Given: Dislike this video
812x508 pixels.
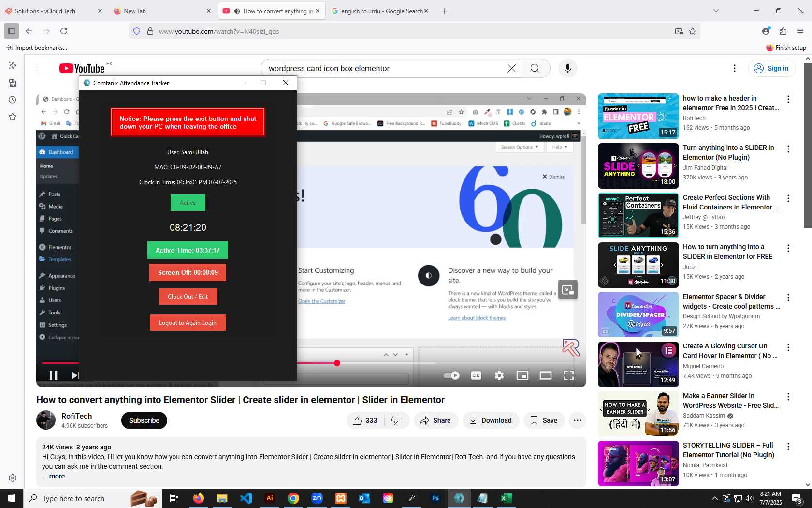Looking at the screenshot, I should point(396,420).
